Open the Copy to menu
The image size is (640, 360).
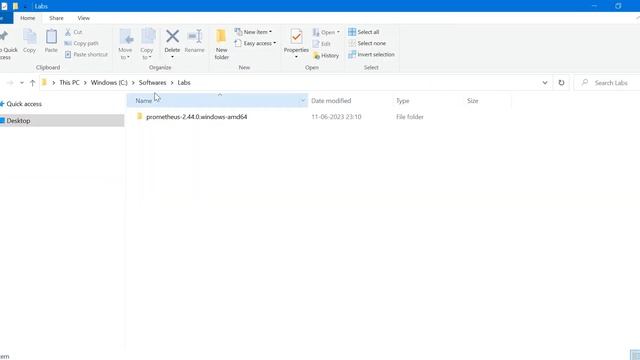[x=147, y=44]
